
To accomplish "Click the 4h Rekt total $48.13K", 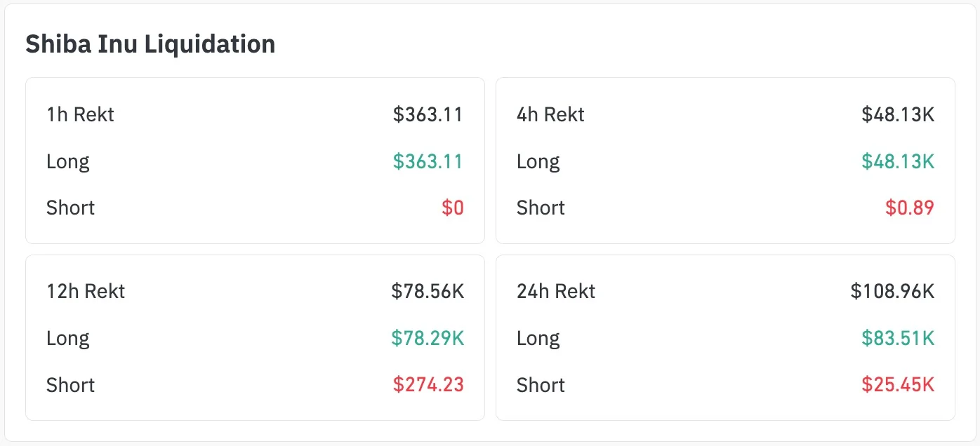I will [898, 114].
